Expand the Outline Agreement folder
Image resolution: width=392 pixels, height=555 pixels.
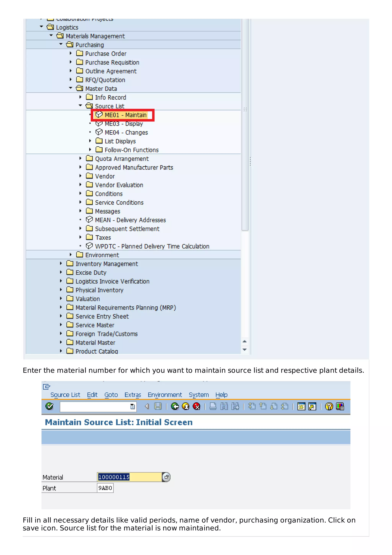point(70,71)
